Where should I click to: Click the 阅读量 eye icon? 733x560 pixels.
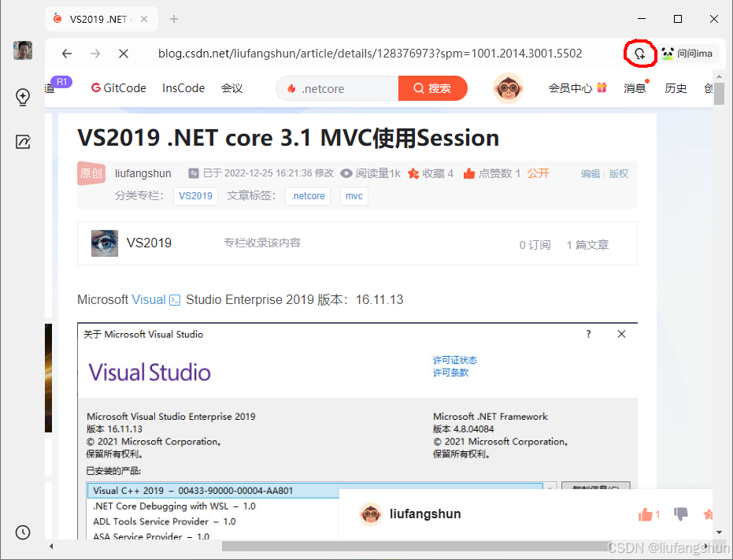pos(346,173)
